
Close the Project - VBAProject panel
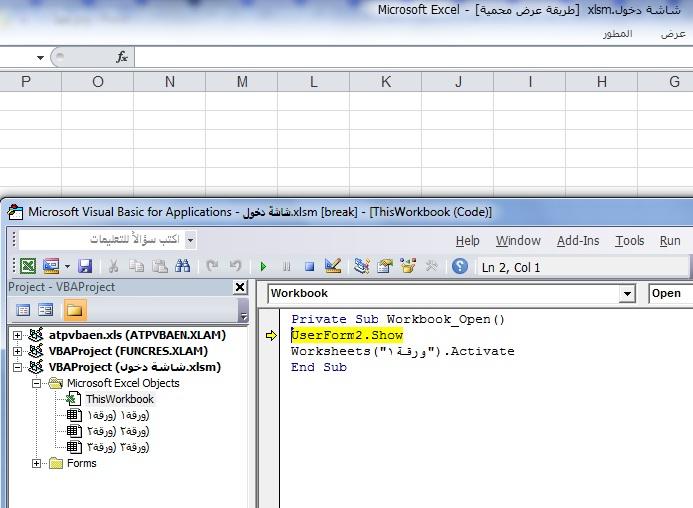point(240,287)
